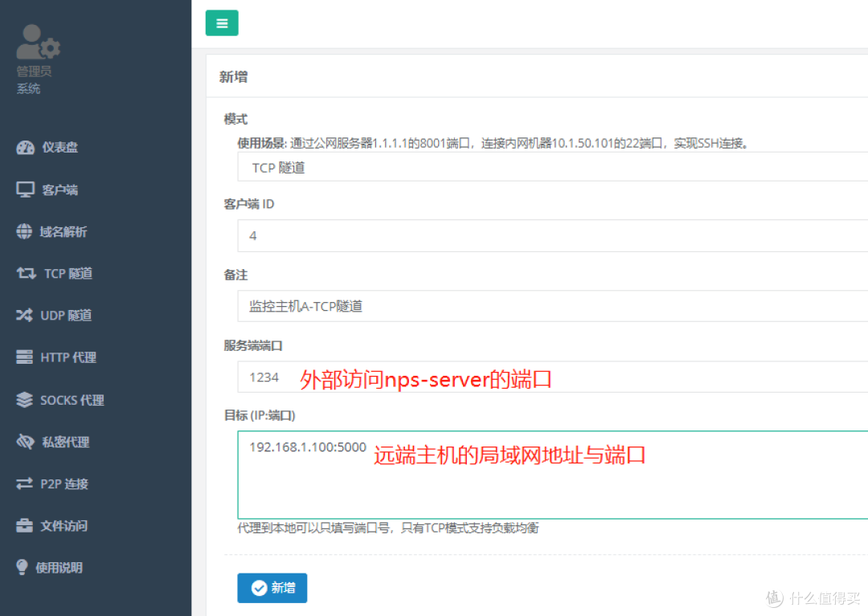The height and width of the screenshot is (616, 868).
Task: Click the shuffle icon beside UDP 隧道
Action: 24,315
